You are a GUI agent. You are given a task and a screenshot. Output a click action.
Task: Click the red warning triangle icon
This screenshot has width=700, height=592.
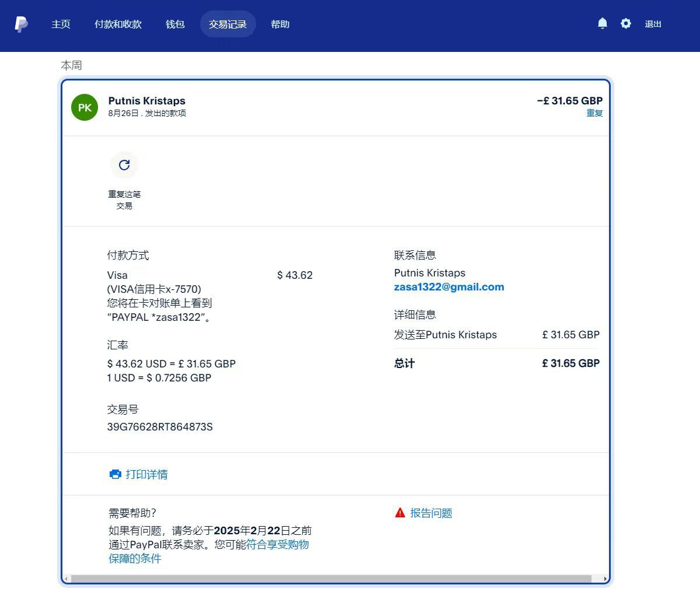400,513
